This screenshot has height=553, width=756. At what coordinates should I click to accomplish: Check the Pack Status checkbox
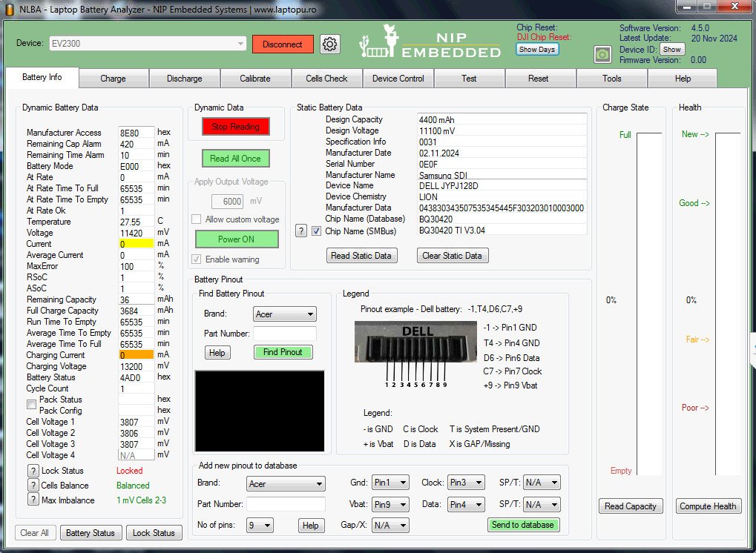31,405
